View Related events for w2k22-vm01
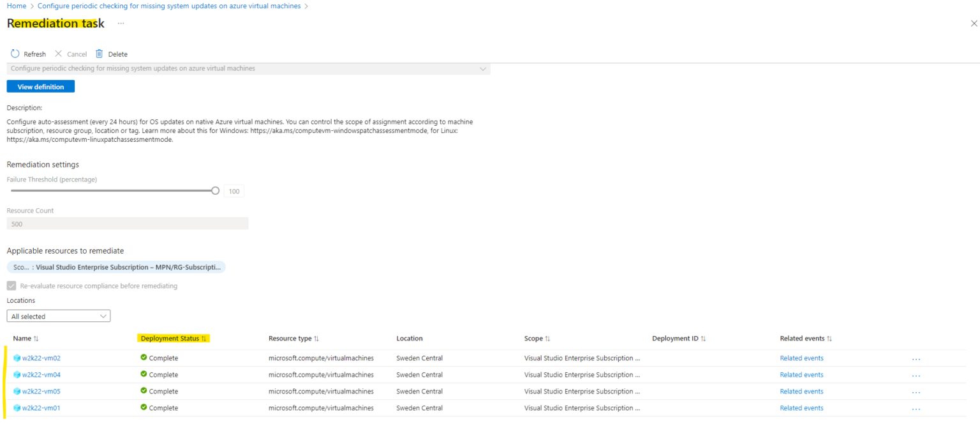This screenshot has width=980, height=442. [801, 408]
